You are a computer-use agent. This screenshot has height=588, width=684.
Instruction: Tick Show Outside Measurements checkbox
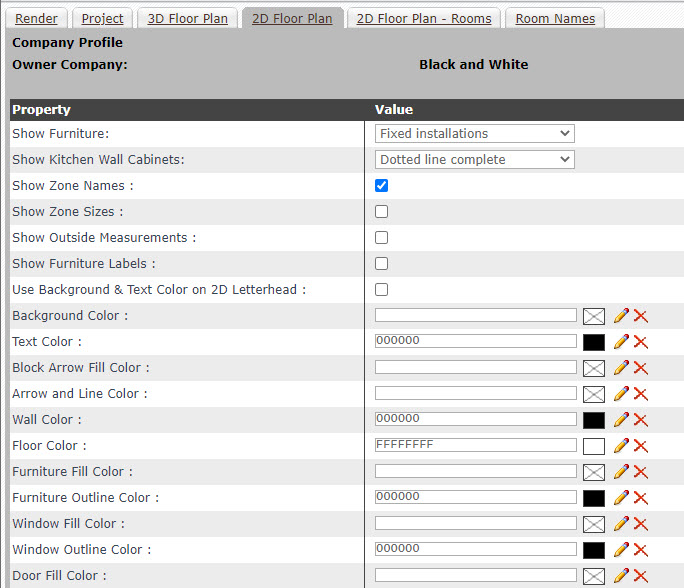pyautogui.click(x=381, y=237)
